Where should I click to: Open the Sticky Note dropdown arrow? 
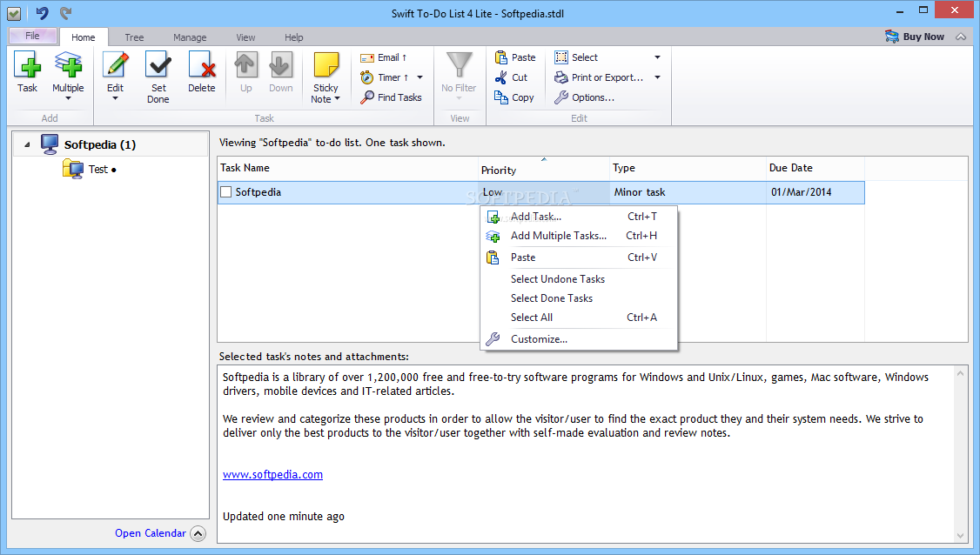click(338, 99)
